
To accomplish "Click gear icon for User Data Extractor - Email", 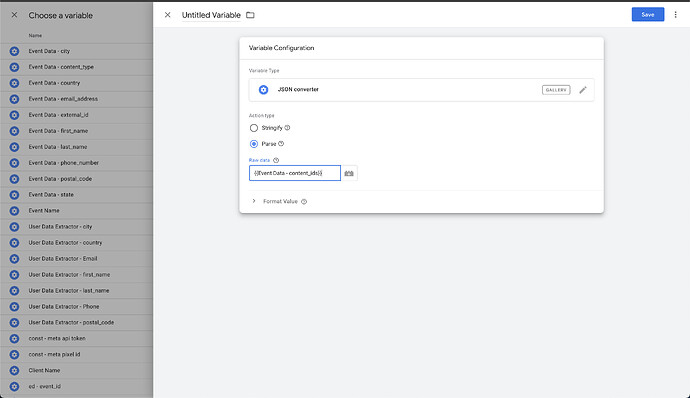I will pyautogui.click(x=15, y=258).
